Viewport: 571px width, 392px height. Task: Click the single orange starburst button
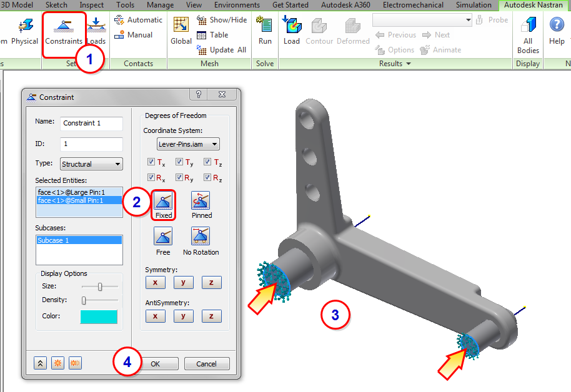point(57,363)
